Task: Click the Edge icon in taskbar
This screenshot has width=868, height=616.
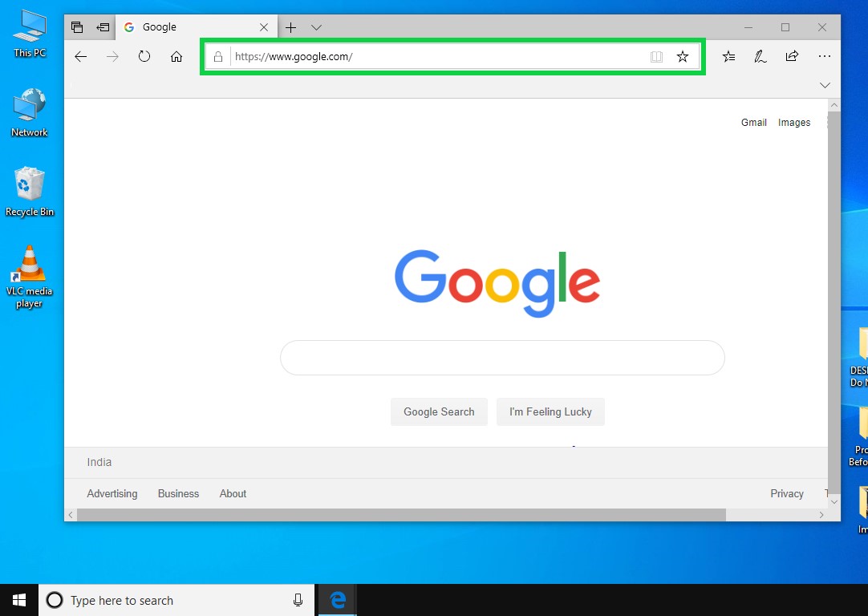Action: tap(338, 600)
